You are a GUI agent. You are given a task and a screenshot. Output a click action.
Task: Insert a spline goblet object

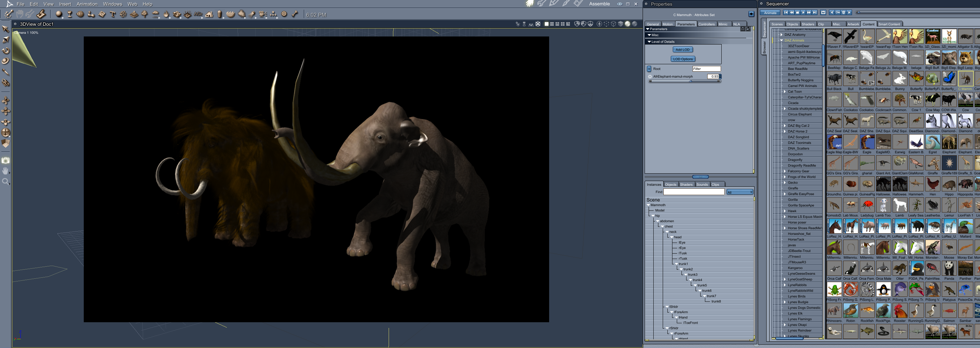(70, 14)
